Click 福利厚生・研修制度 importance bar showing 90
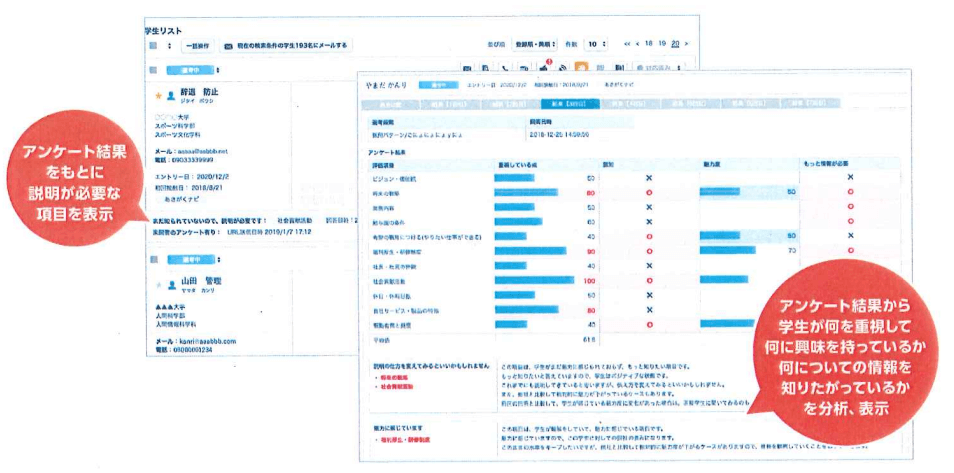Viewport: 954px width, 473px height. [x=530, y=250]
